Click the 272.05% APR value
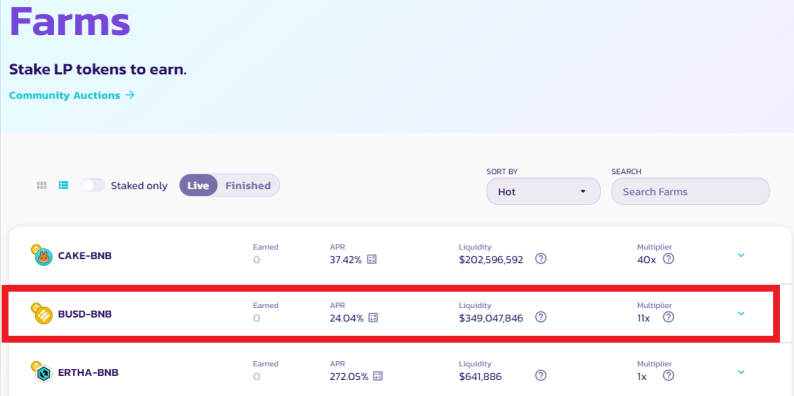 coord(349,376)
